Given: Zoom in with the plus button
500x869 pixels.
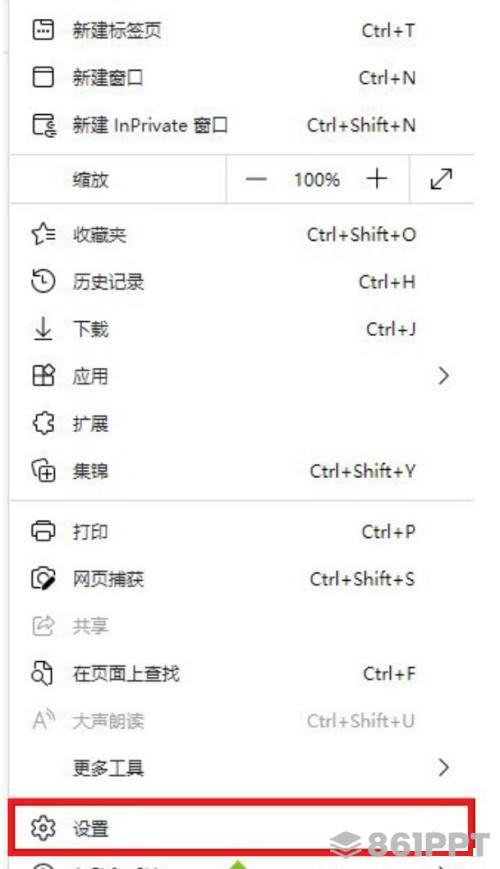Looking at the screenshot, I should click(x=377, y=179).
